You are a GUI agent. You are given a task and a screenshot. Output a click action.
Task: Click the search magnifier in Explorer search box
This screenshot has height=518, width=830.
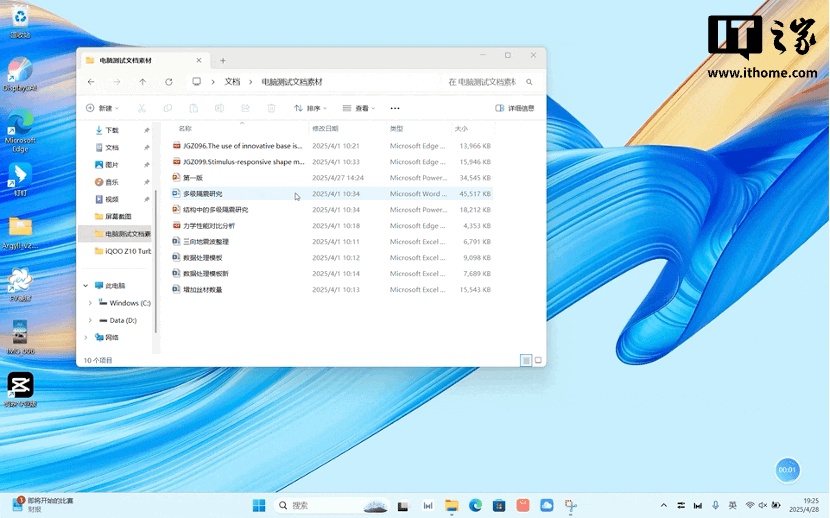coord(529,82)
